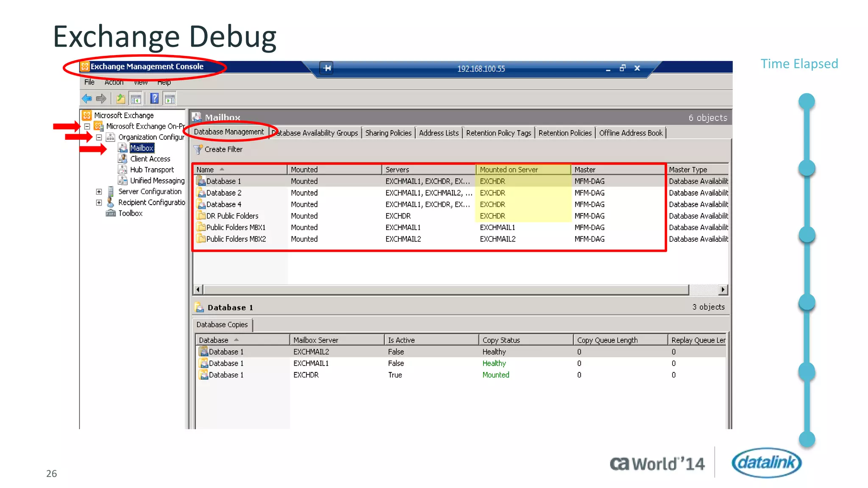The width and height of the screenshot is (868, 488).
Task: Click the Create Filter link
Action: pos(223,150)
